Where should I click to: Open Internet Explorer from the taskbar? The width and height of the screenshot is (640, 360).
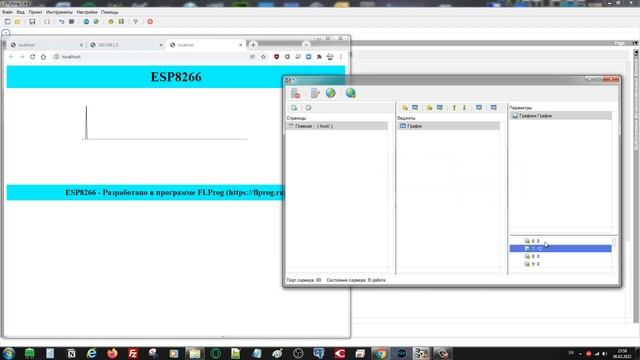(x=91, y=353)
